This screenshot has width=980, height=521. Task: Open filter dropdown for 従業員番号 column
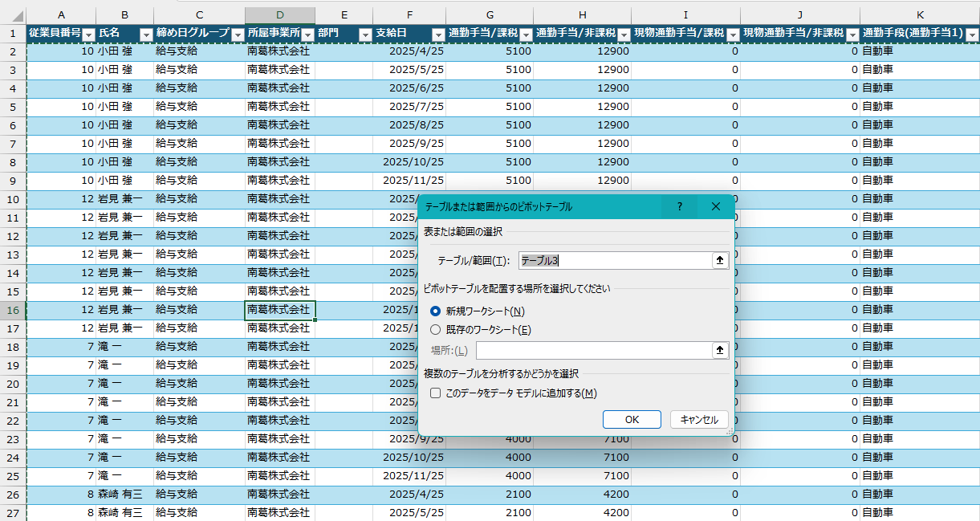point(88,35)
